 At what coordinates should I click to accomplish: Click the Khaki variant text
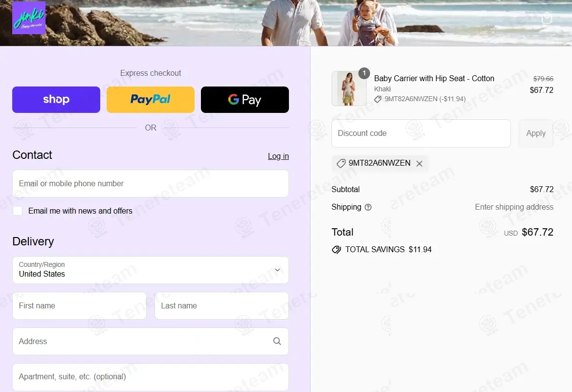(x=382, y=89)
